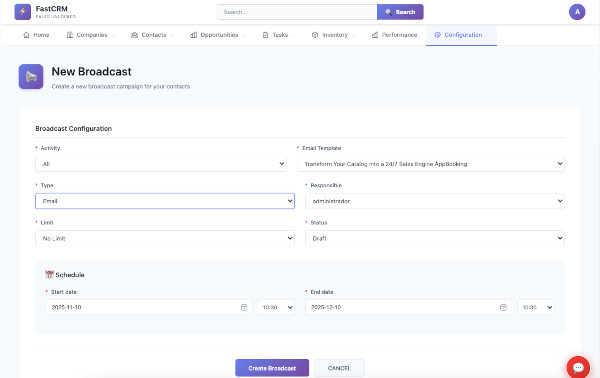Open the Status dropdown showing Draft

click(x=435, y=238)
